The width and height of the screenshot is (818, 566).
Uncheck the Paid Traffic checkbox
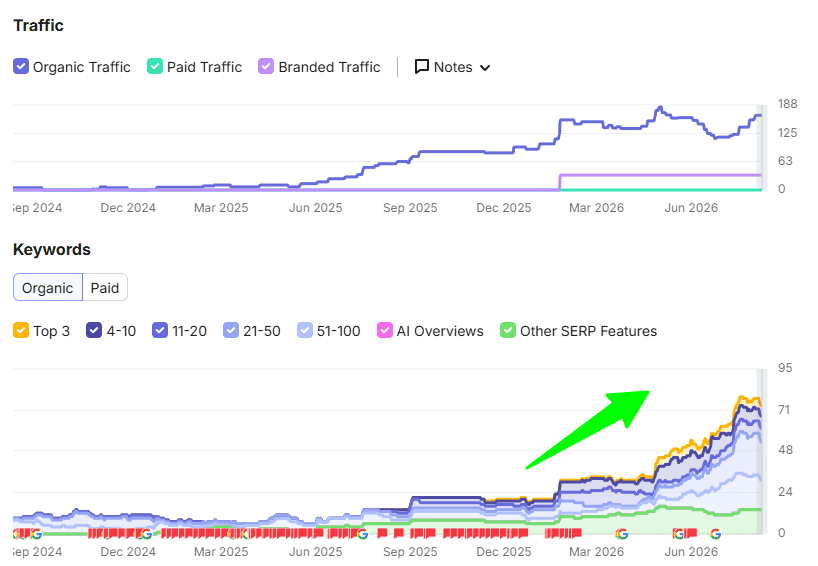tap(155, 67)
